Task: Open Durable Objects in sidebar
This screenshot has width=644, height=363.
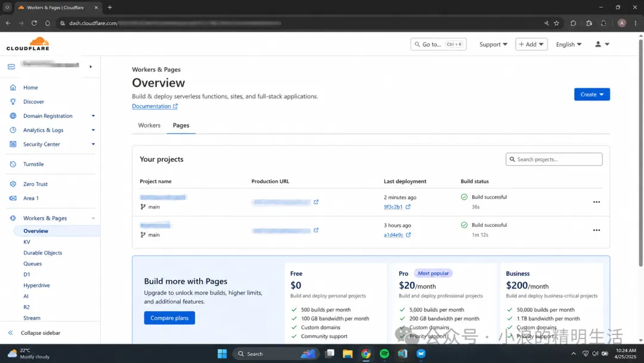Action: click(43, 253)
